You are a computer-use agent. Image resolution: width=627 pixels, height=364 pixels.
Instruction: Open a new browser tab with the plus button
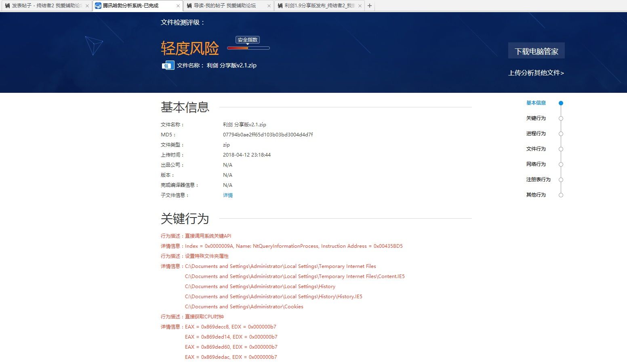click(x=370, y=6)
